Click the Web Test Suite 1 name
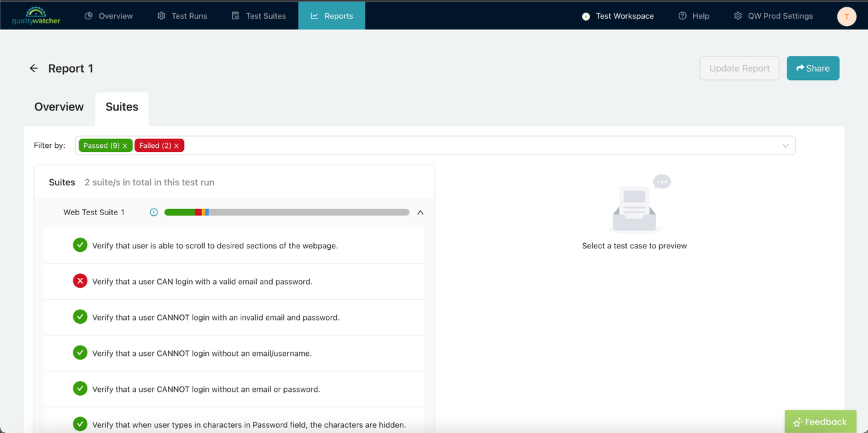This screenshot has width=868, height=433. point(94,213)
